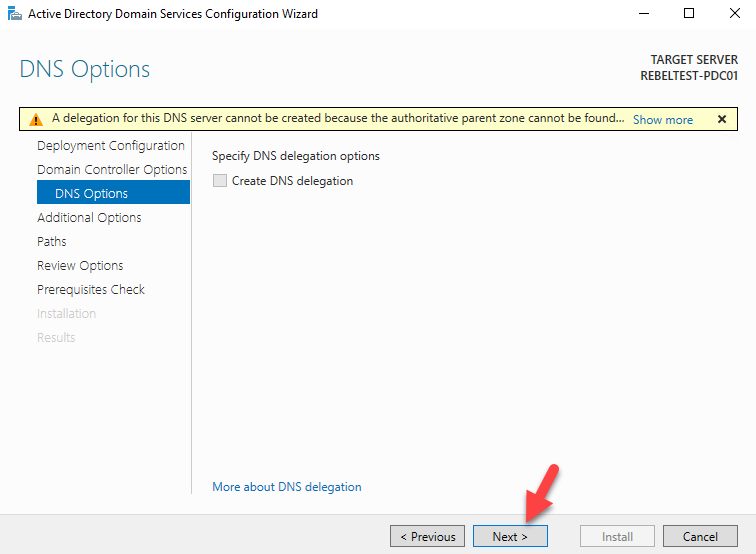The image size is (756, 554).
Task: Go to the Review Options step
Action: (x=80, y=266)
